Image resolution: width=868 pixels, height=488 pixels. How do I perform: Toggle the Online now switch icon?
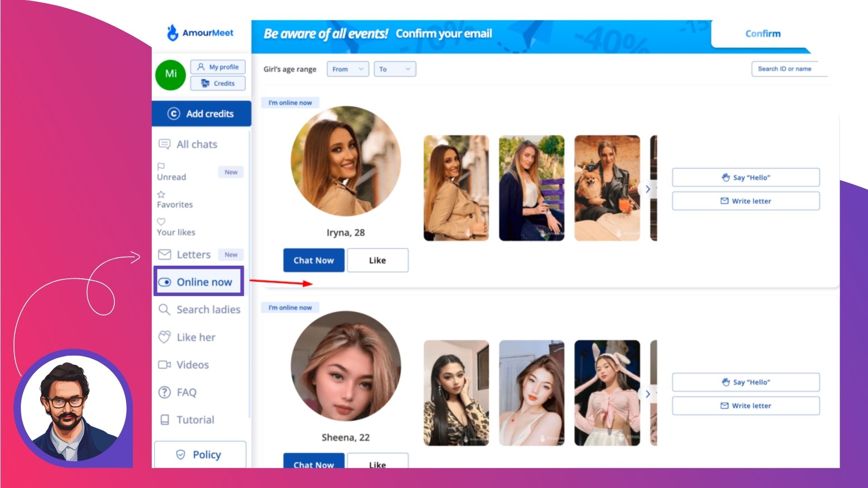(165, 282)
